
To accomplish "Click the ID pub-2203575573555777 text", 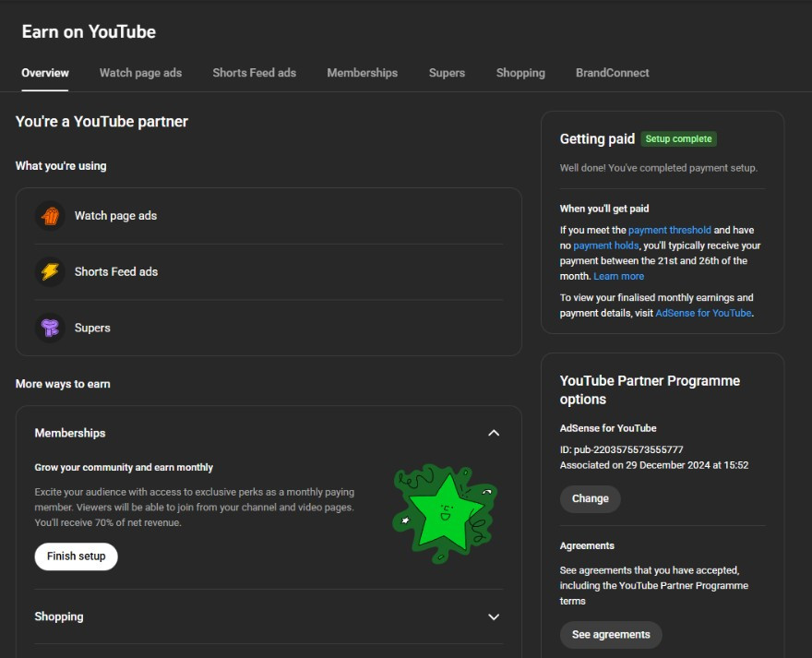I will (x=621, y=449).
